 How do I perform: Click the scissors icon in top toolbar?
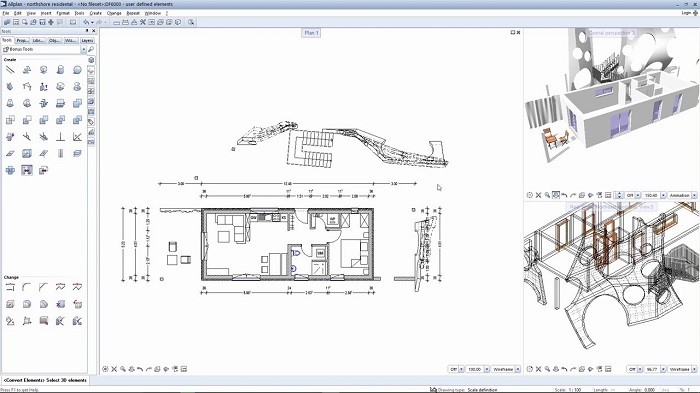143,22
